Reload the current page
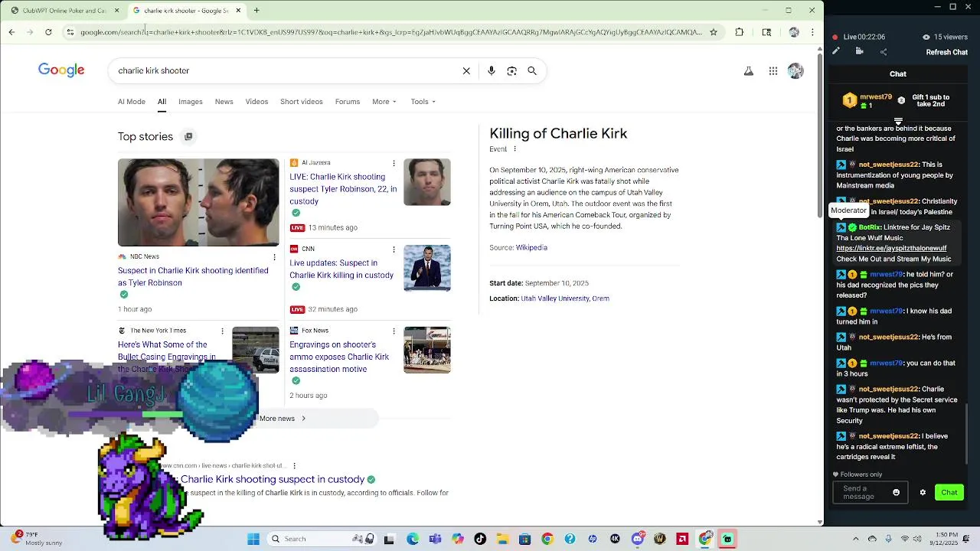Screen dimensions: 980x551 tap(48, 32)
